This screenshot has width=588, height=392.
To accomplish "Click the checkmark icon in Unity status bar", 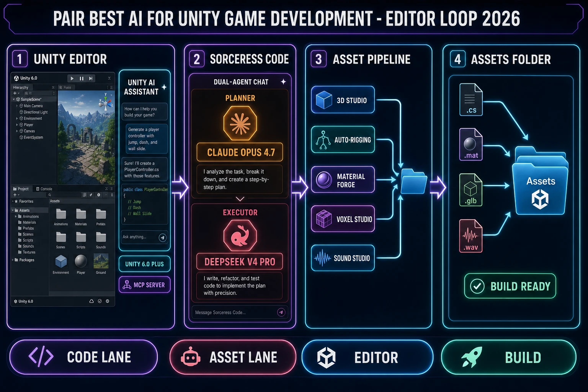I will pos(100,301).
